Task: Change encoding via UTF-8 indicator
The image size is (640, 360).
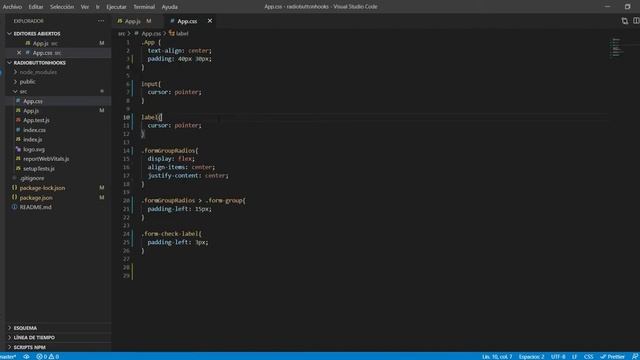Action: pos(558,356)
